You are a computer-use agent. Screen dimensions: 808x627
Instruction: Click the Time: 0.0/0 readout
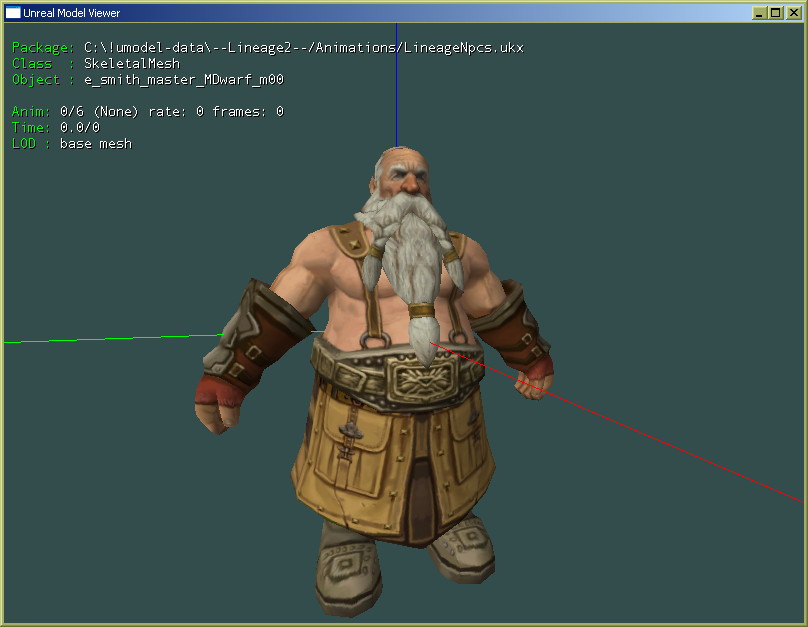[56, 128]
